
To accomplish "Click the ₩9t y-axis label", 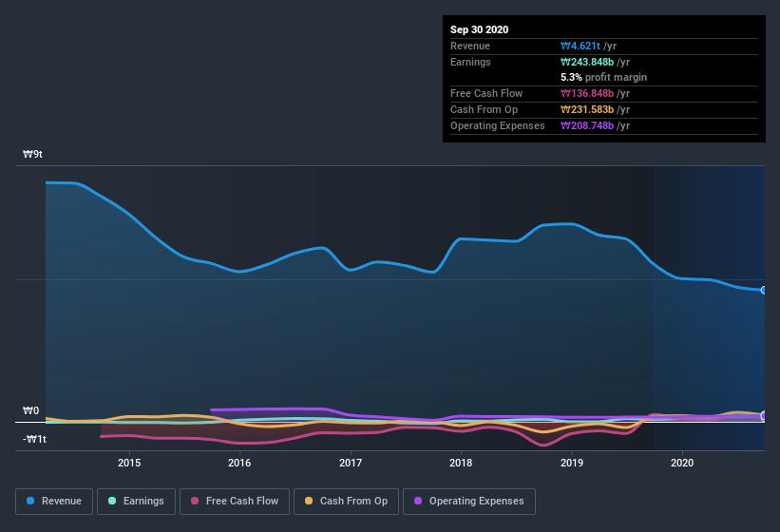I will tap(32, 154).
